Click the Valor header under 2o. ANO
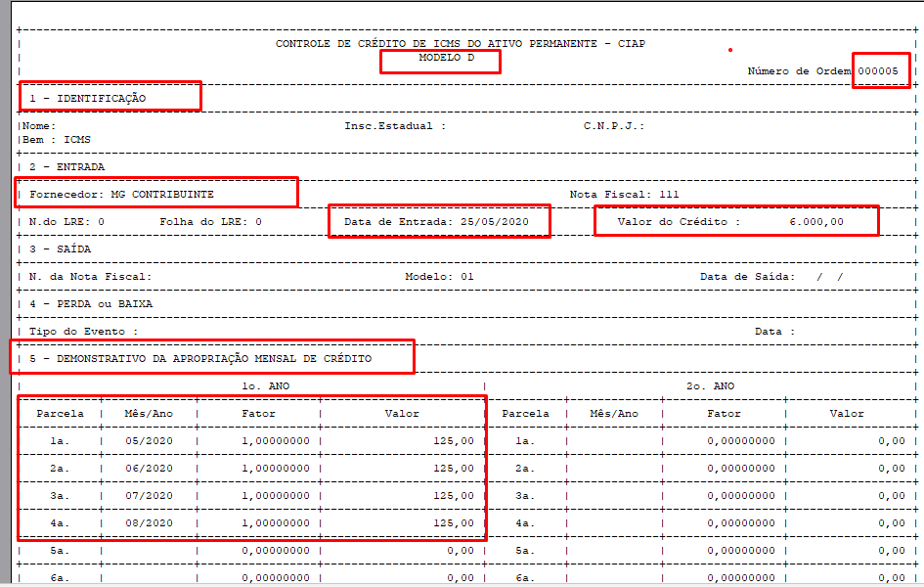The width and height of the screenshot is (924, 587). point(847,414)
